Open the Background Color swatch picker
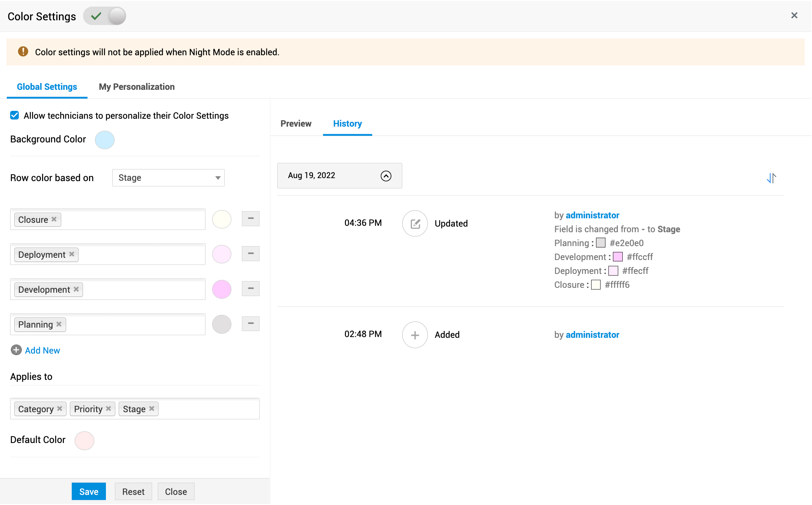The height and width of the screenshot is (505, 812). (x=105, y=140)
